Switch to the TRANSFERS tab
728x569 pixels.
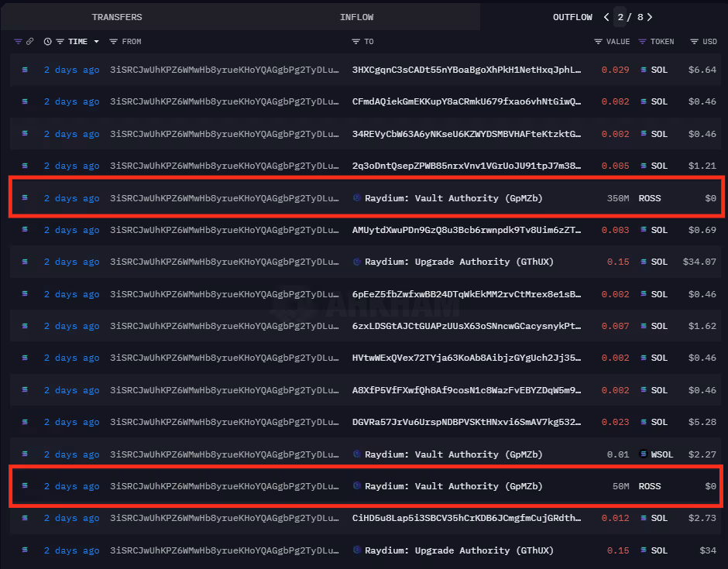tap(117, 17)
